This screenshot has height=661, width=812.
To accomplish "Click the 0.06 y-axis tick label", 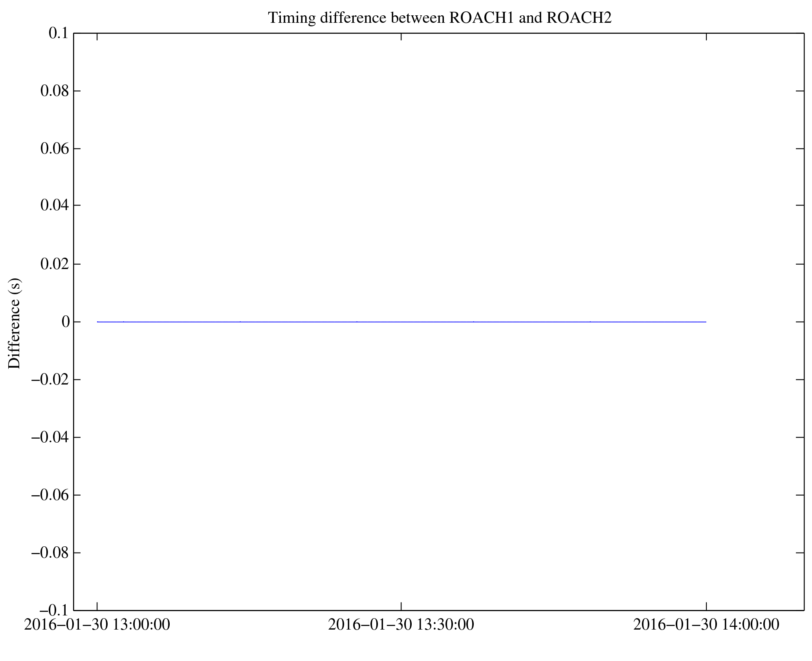I will coord(55,149).
